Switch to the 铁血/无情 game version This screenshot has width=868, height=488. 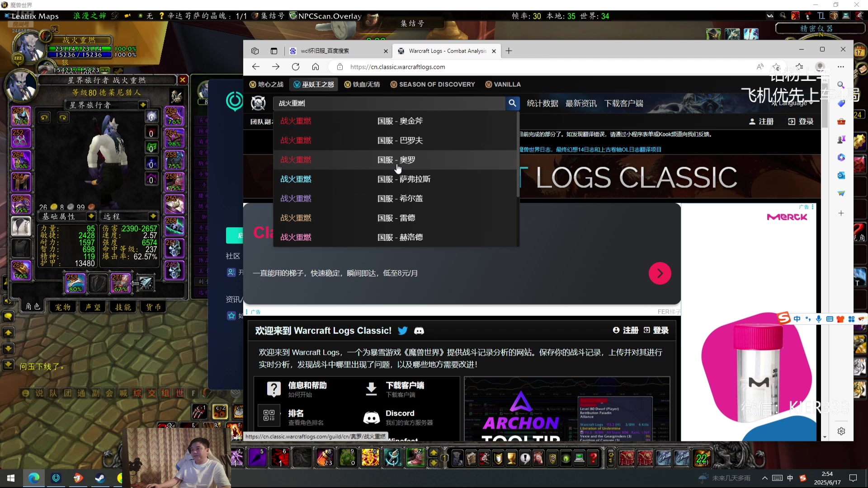pos(362,84)
